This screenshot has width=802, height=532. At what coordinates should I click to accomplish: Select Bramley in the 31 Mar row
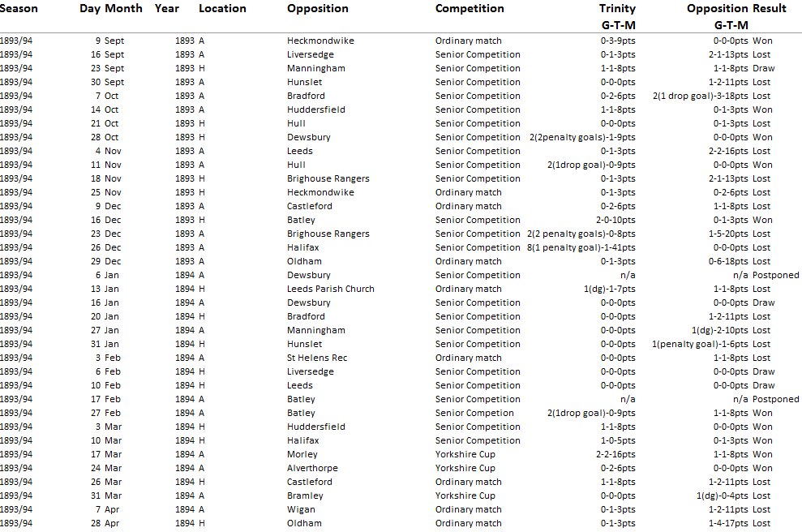[x=306, y=496]
